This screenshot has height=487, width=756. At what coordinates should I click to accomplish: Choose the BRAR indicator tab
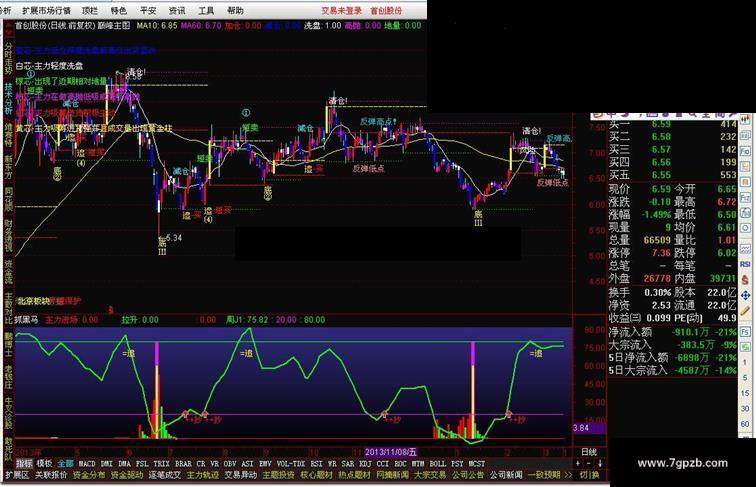coord(183,463)
